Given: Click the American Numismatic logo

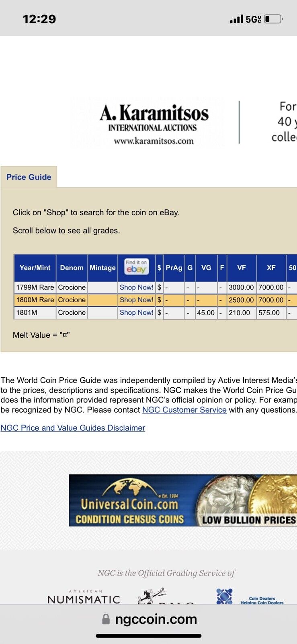Looking at the screenshot, I should [x=84, y=598].
